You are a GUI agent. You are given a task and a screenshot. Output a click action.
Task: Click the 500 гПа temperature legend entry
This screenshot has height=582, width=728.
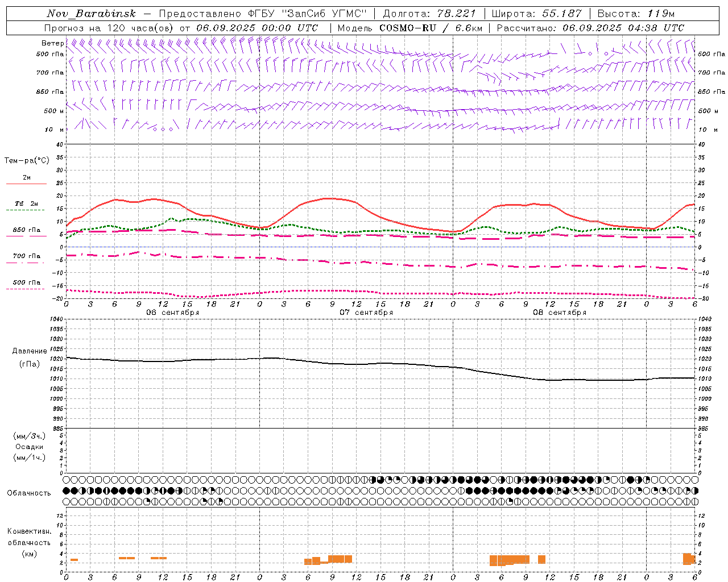click(x=27, y=282)
